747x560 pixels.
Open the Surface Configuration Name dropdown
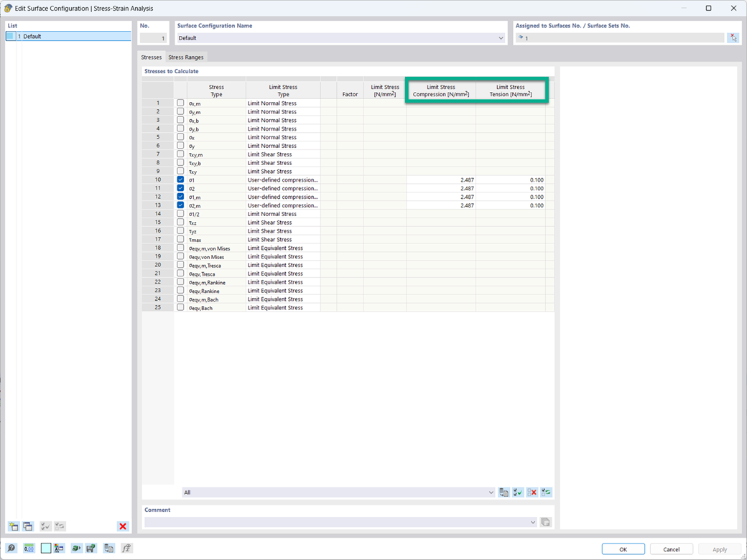click(501, 38)
